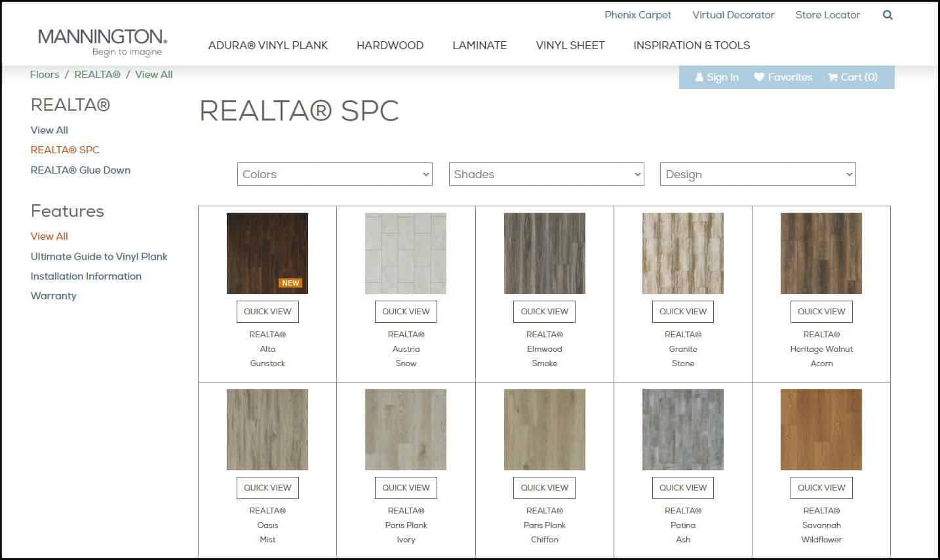The height and width of the screenshot is (560, 940).
Task: Click the Mannington logo
Action: pos(102,43)
